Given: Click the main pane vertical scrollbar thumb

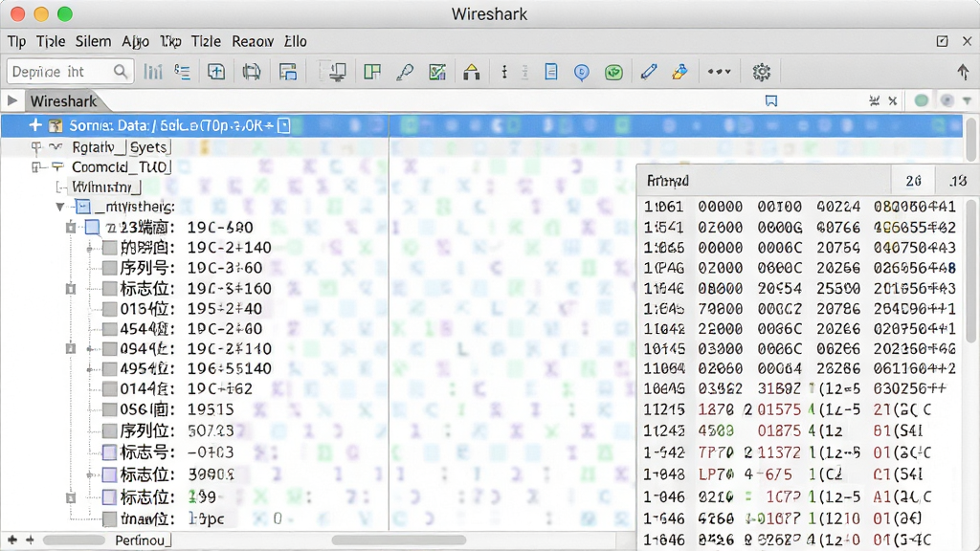Looking at the screenshot, I should tap(970, 140).
